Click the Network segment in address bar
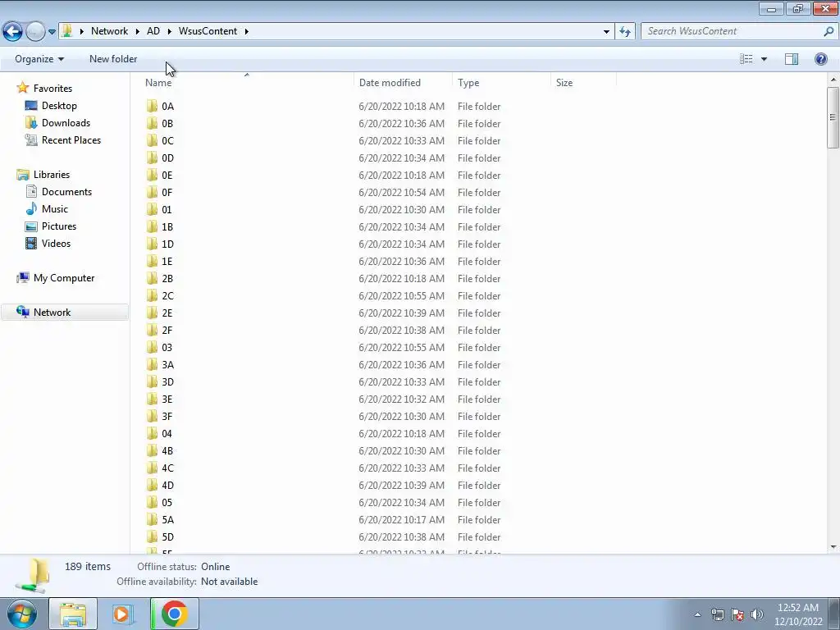Screen dimensions: 840x630 109,31
